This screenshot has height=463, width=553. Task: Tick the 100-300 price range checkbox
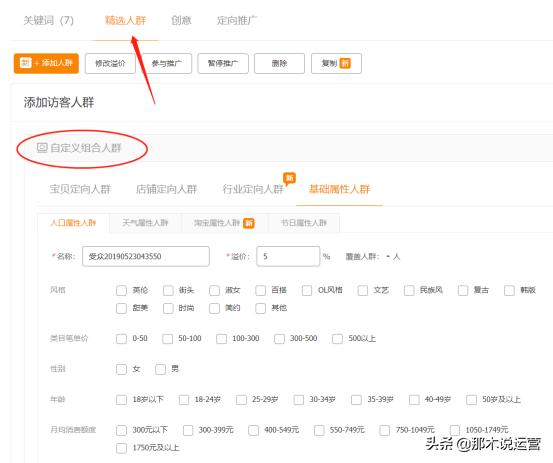[221, 339]
